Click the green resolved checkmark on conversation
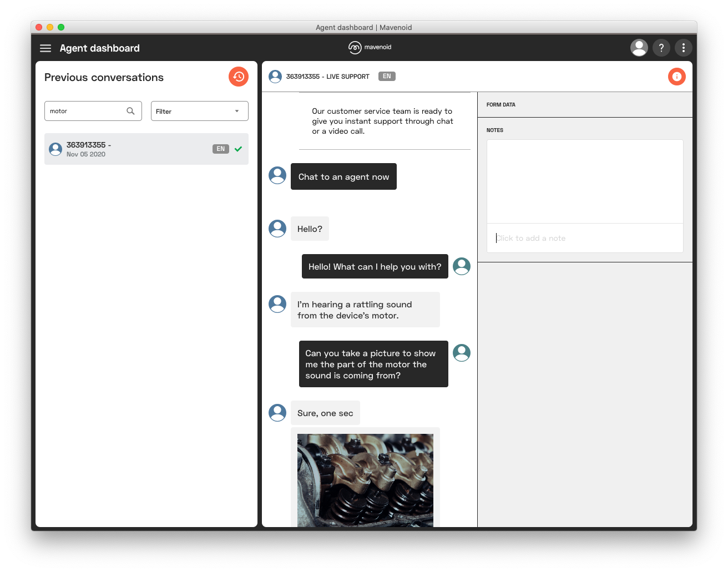The height and width of the screenshot is (572, 728). [238, 149]
